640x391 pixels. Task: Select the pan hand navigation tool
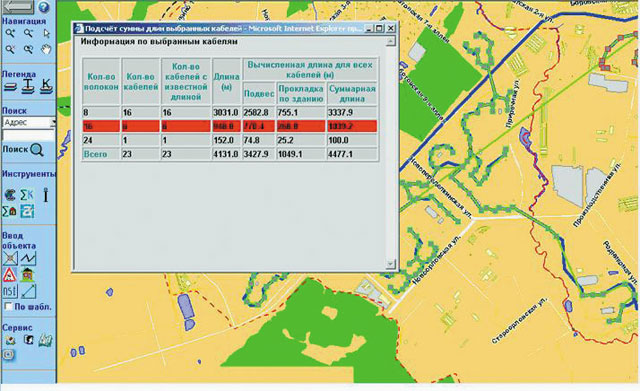[46, 49]
